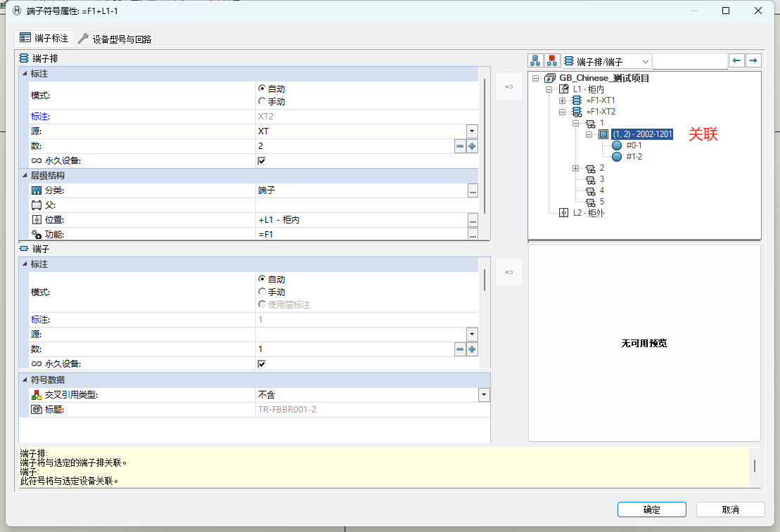The height and width of the screenshot is (532, 780).
Task: Click the blue hierarchy view icon above tree
Action: pos(536,60)
